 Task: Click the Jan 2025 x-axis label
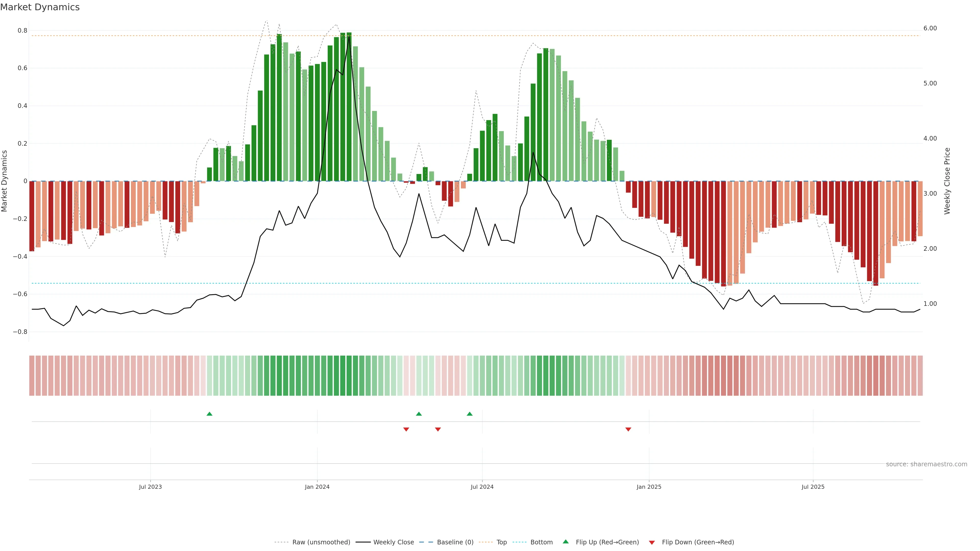[649, 487]
